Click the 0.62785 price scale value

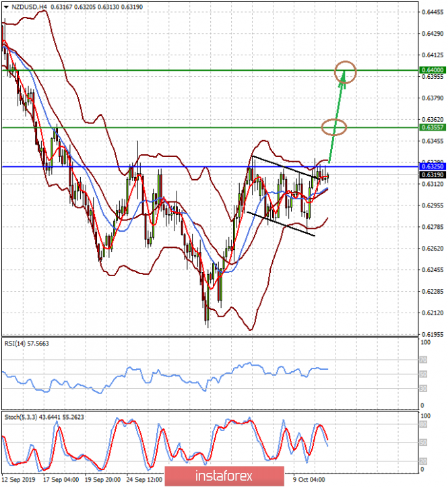coord(433,227)
